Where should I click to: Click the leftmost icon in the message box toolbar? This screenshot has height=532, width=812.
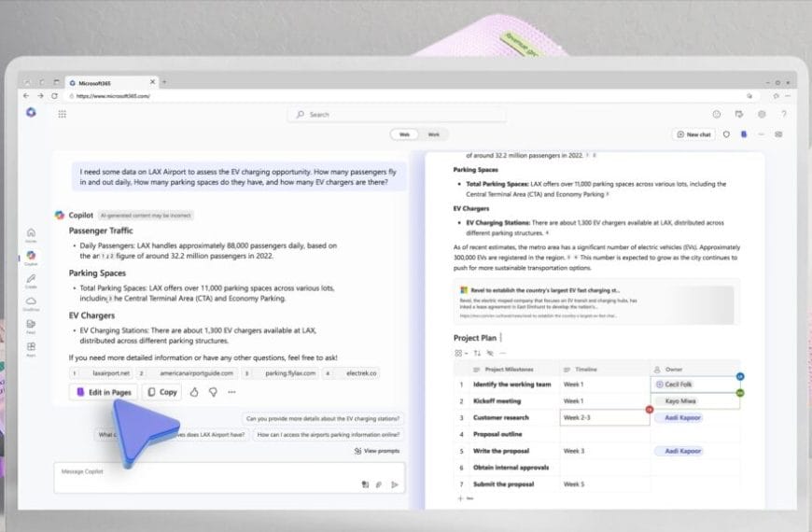tap(365, 484)
